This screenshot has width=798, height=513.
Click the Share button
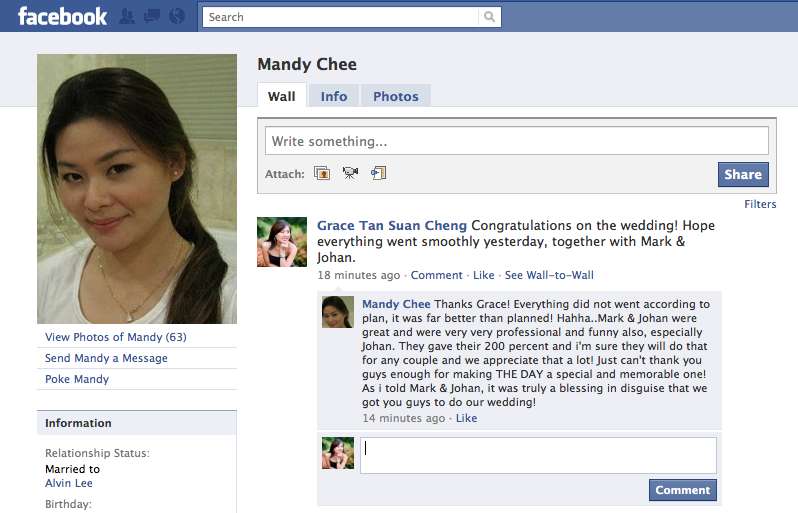[x=743, y=175]
